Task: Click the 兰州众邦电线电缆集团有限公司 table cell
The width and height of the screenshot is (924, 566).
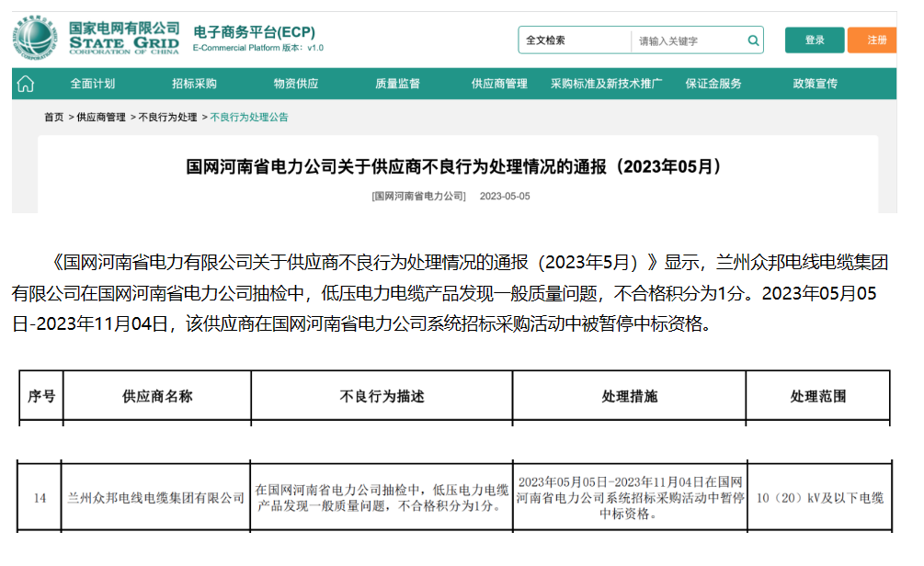Action: coord(156,498)
